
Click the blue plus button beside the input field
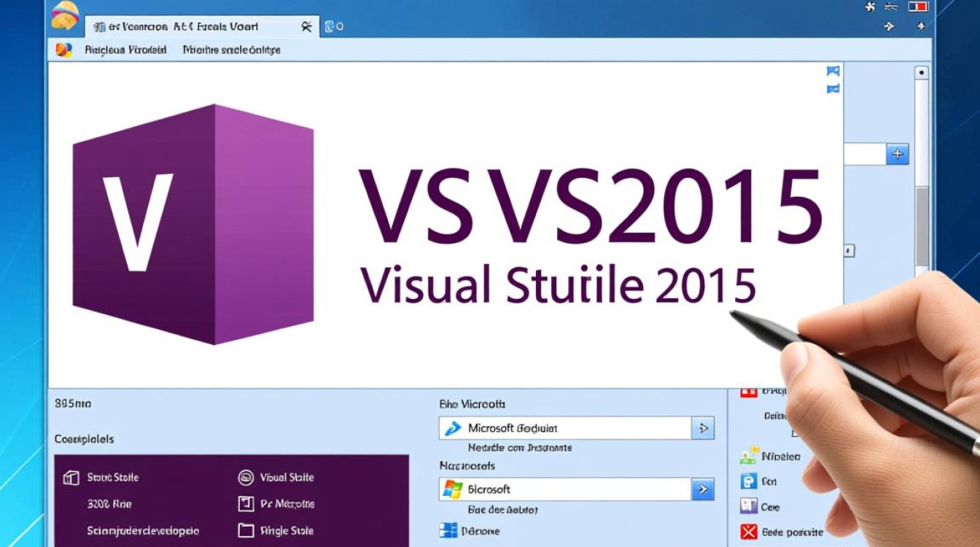(x=898, y=154)
